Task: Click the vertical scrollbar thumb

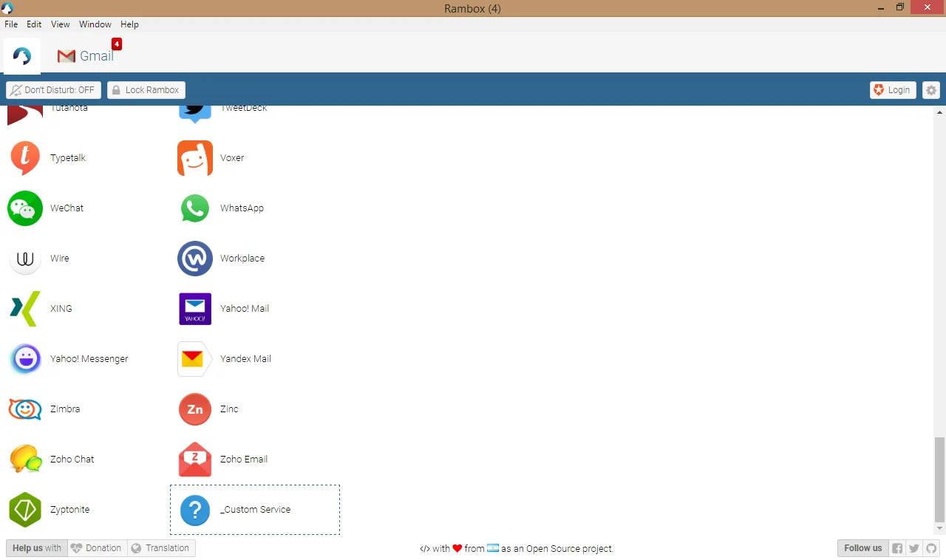Action: tap(939, 479)
